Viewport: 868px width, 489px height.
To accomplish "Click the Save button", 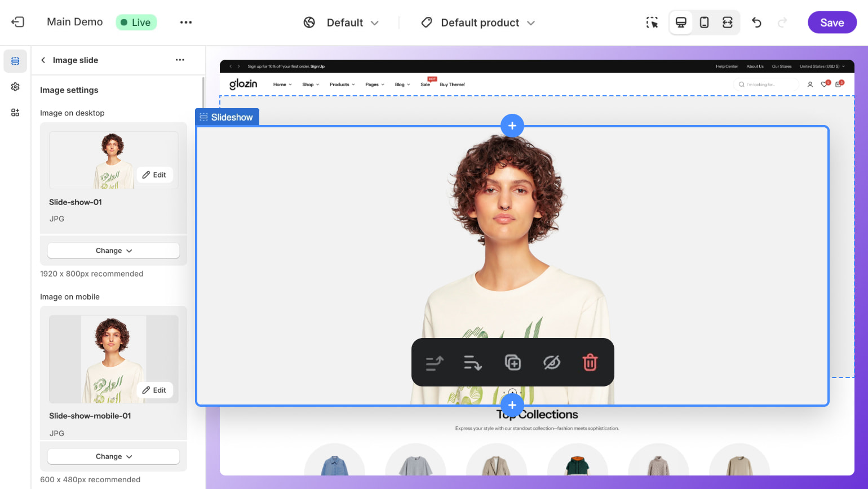I will point(831,23).
